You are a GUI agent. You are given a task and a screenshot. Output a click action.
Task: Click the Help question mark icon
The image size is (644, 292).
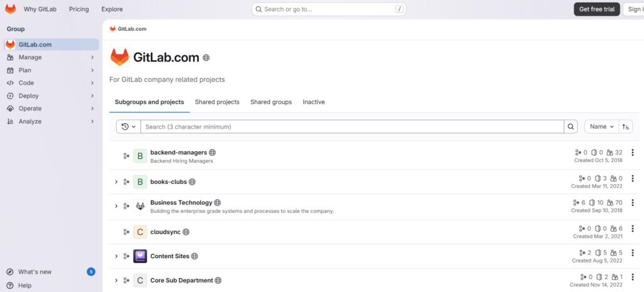(10, 285)
